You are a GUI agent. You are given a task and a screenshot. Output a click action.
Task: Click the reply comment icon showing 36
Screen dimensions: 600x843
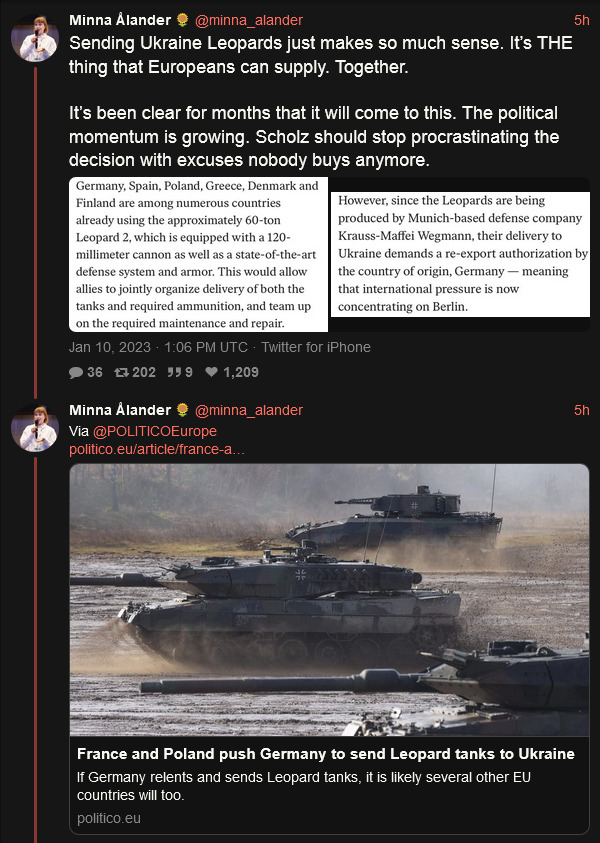(76, 373)
